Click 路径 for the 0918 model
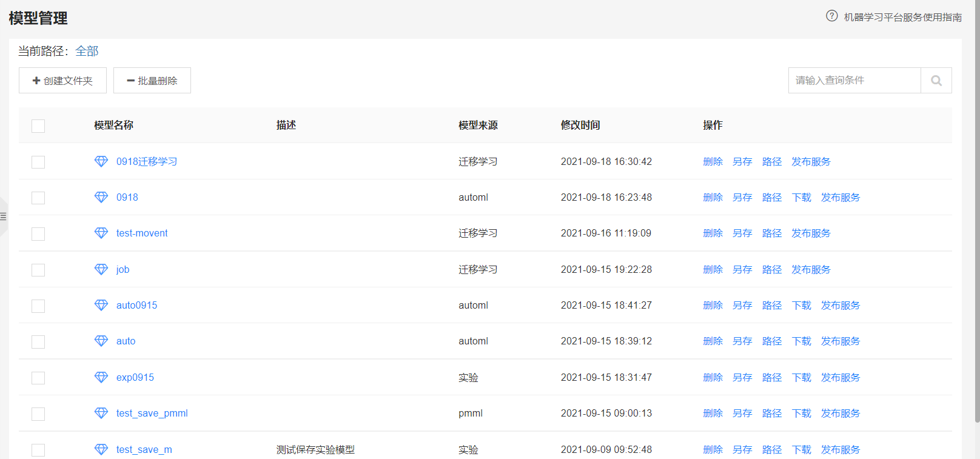Viewport: 980px width, 459px height. point(772,197)
